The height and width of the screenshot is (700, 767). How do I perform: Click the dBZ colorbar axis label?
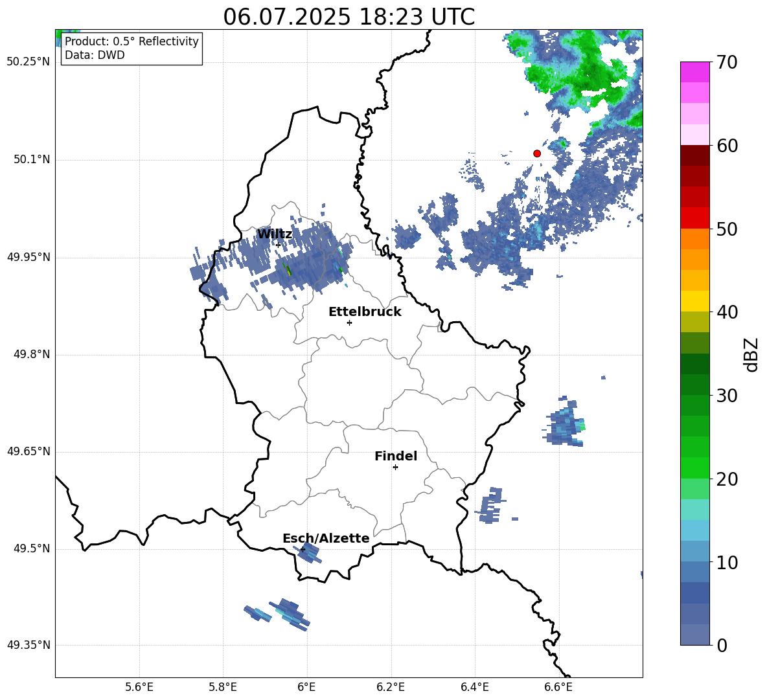pyautogui.click(x=751, y=354)
